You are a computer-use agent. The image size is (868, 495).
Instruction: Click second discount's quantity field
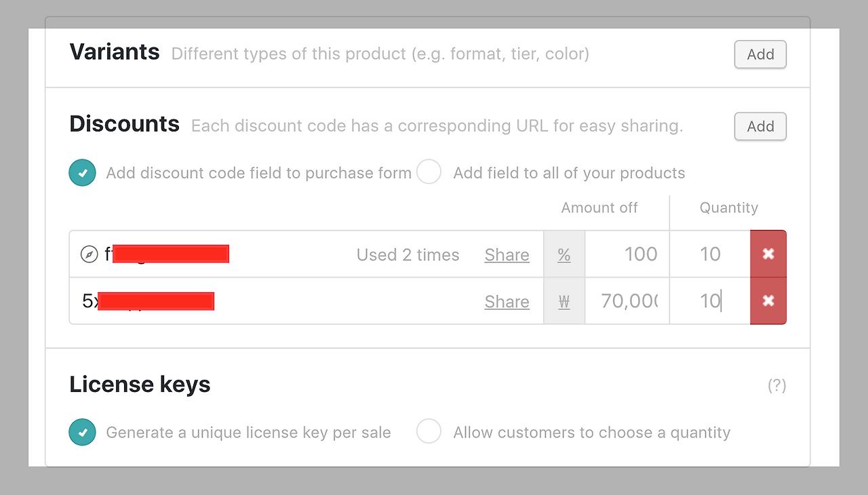click(710, 301)
